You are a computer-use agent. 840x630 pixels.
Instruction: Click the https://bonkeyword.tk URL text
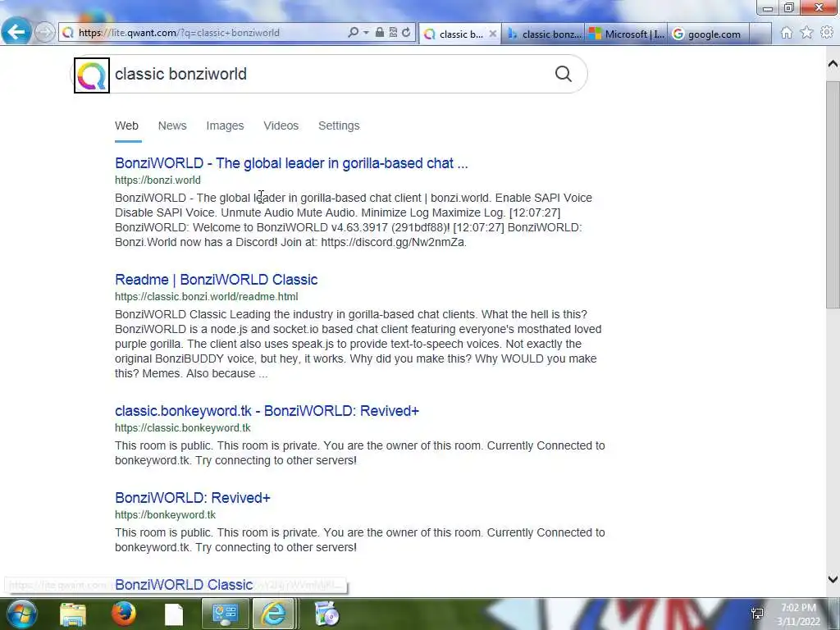pos(165,515)
